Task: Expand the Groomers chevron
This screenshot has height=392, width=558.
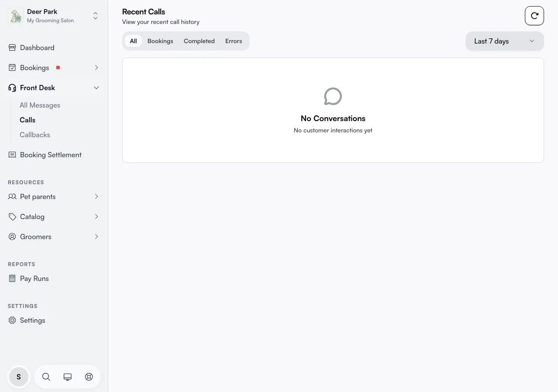Action: (96, 237)
